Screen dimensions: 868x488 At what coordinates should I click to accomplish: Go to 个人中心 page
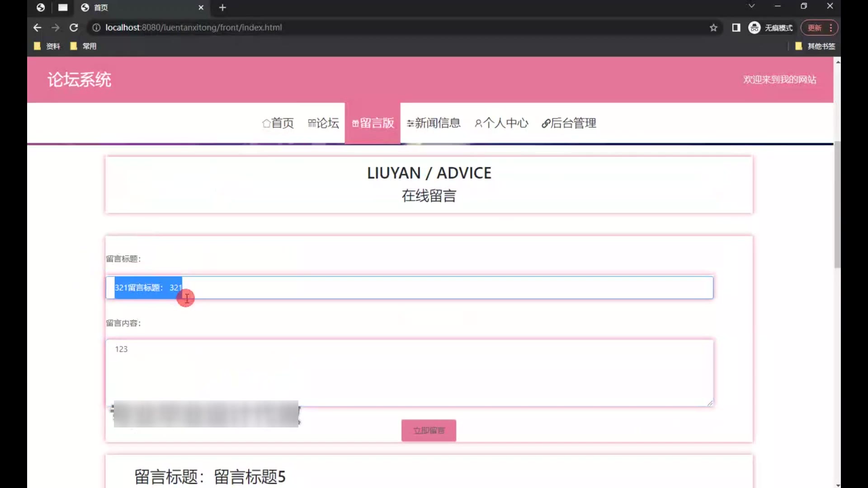(x=501, y=123)
